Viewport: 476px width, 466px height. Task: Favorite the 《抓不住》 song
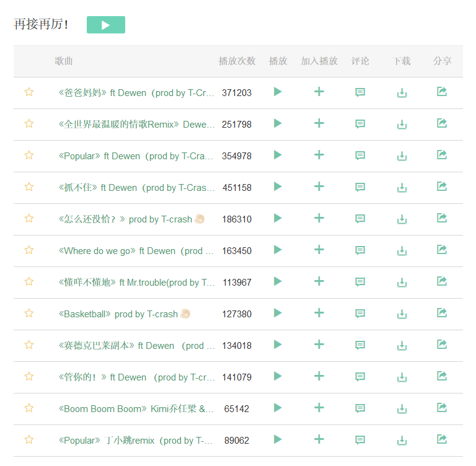pyautogui.click(x=29, y=187)
